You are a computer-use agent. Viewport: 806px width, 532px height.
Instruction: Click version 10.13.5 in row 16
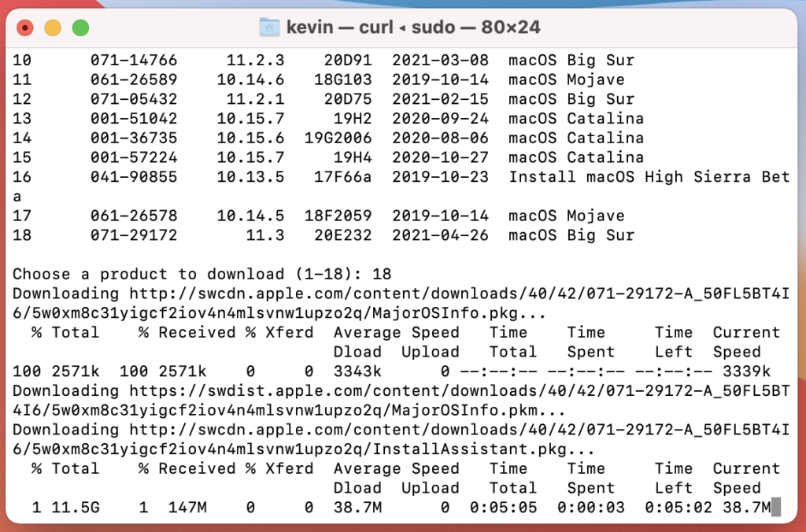pyautogui.click(x=250, y=177)
